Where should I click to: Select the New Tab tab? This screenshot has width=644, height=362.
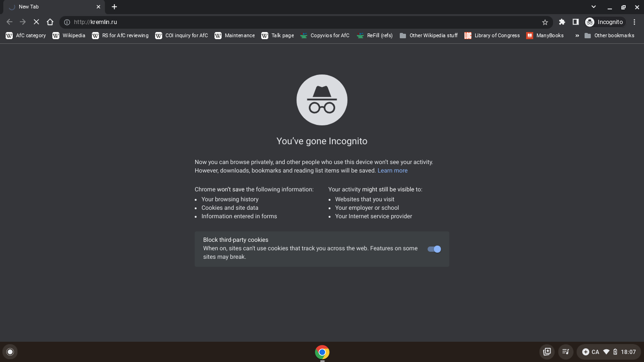tap(52, 7)
